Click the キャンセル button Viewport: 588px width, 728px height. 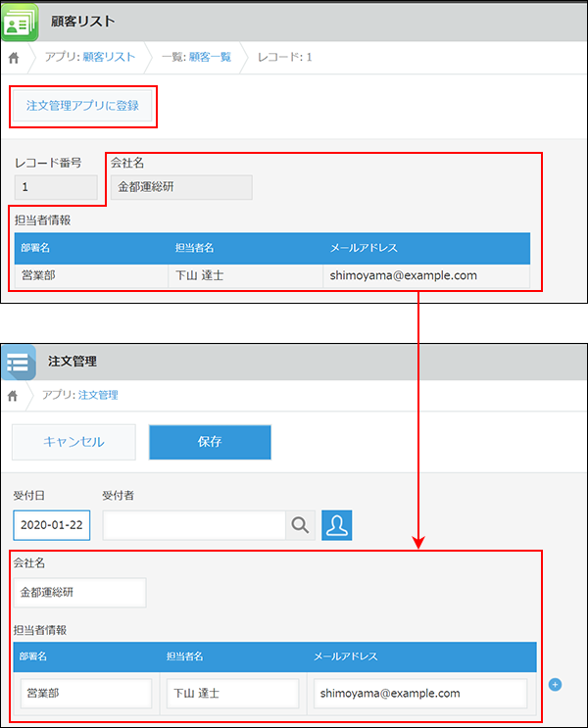coord(73,442)
